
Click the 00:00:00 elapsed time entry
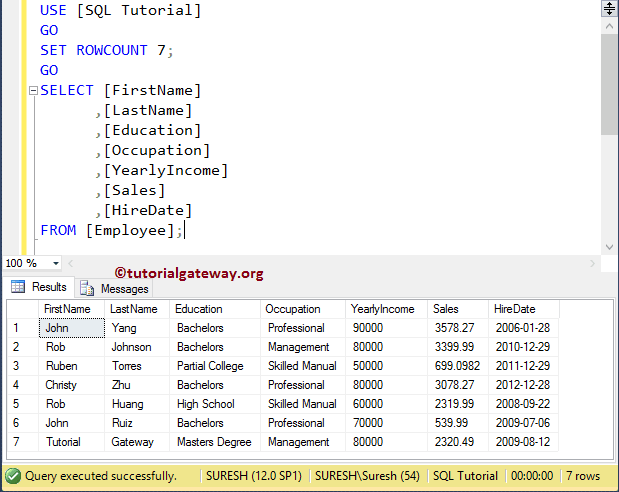click(x=532, y=476)
